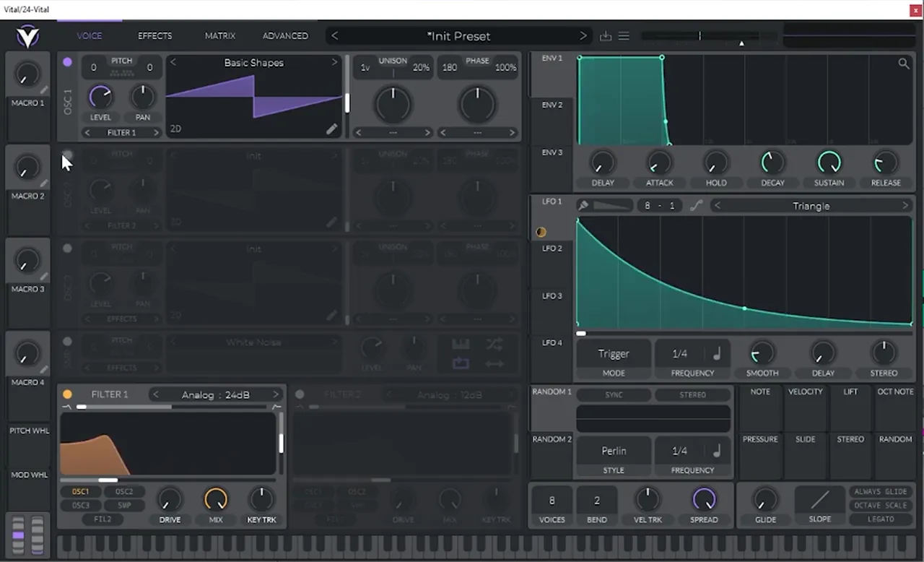Click the Vital logo icon
924x562 pixels.
(27, 36)
